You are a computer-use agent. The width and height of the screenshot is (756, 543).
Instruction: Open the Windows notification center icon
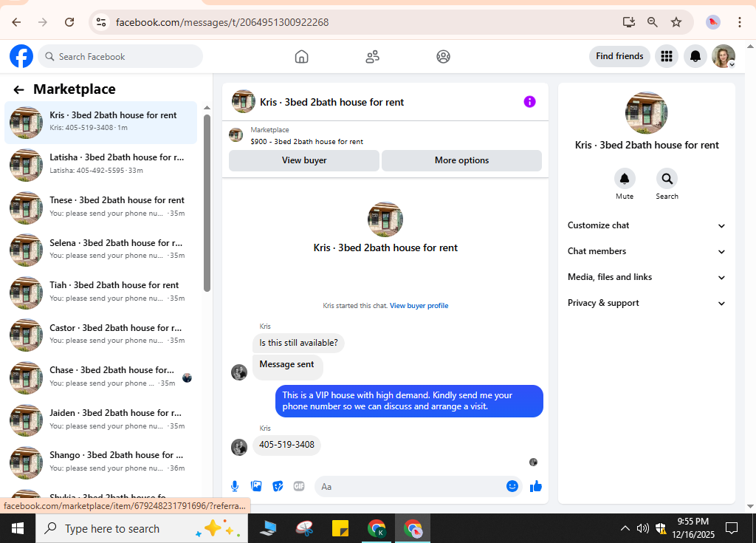(x=732, y=528)
